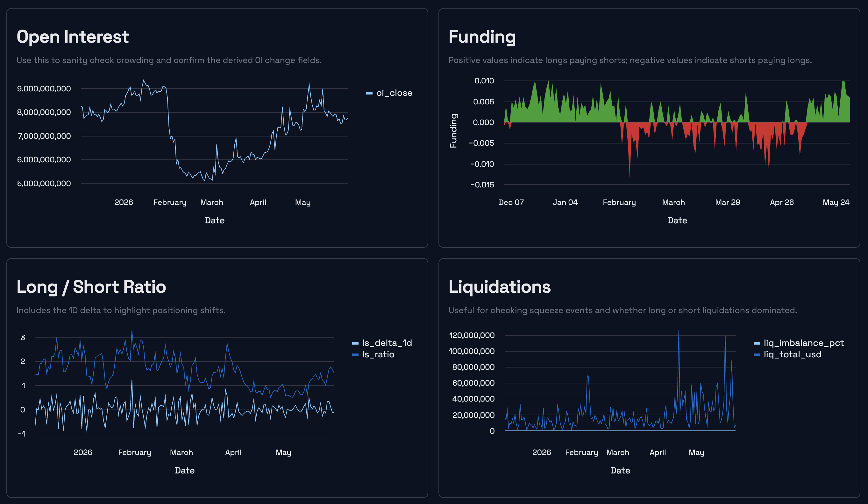The width and height of the screenshot is (868, 504).
Task: Click the Open Interest sanity check description
Action: tap(169, 60)
